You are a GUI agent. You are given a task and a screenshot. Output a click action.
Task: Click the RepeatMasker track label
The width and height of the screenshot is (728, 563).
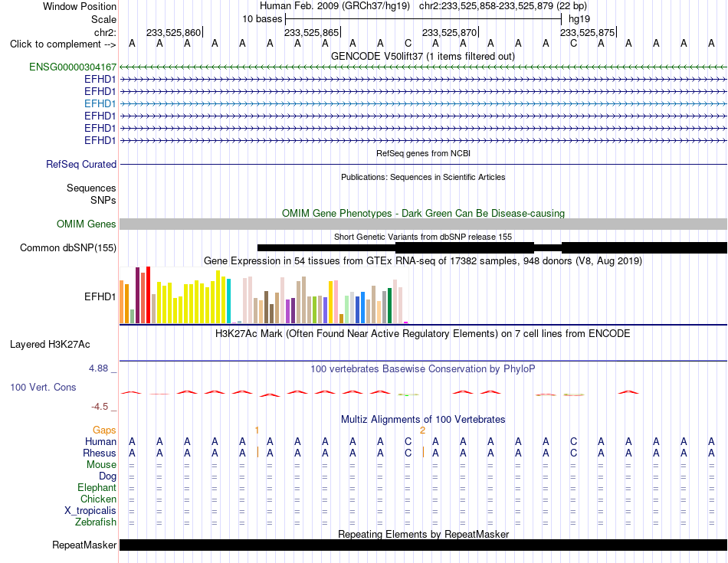click(84, 545)
